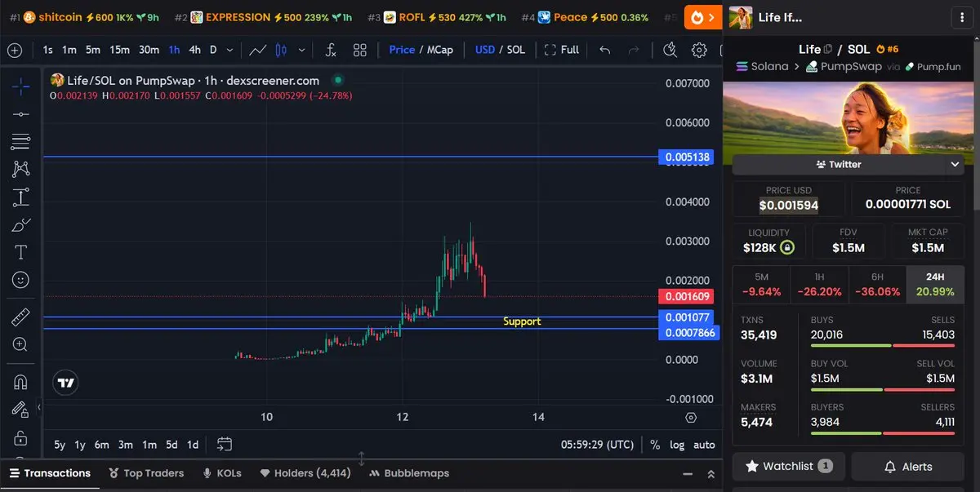Select the 5M stats tab
The height and width of the screenshot is (492, 980).
(x=761, y=285)
